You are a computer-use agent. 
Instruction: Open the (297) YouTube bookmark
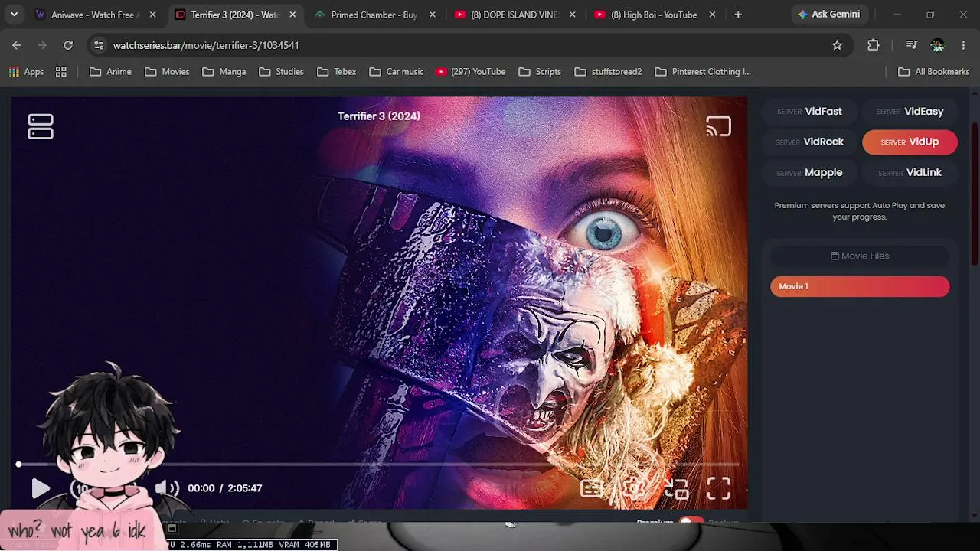coord(471,72)
